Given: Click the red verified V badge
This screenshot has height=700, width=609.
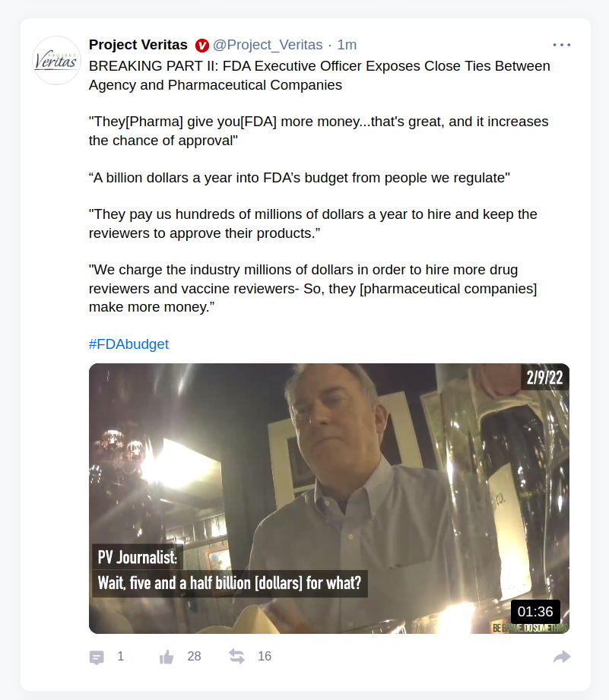Looking at the screenshot, I should coord(201,45).
